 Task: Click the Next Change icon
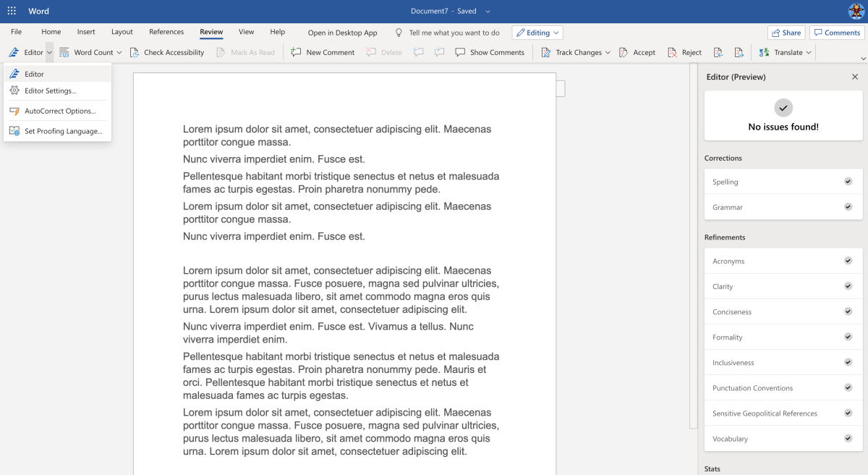click(x=738, y=51)
